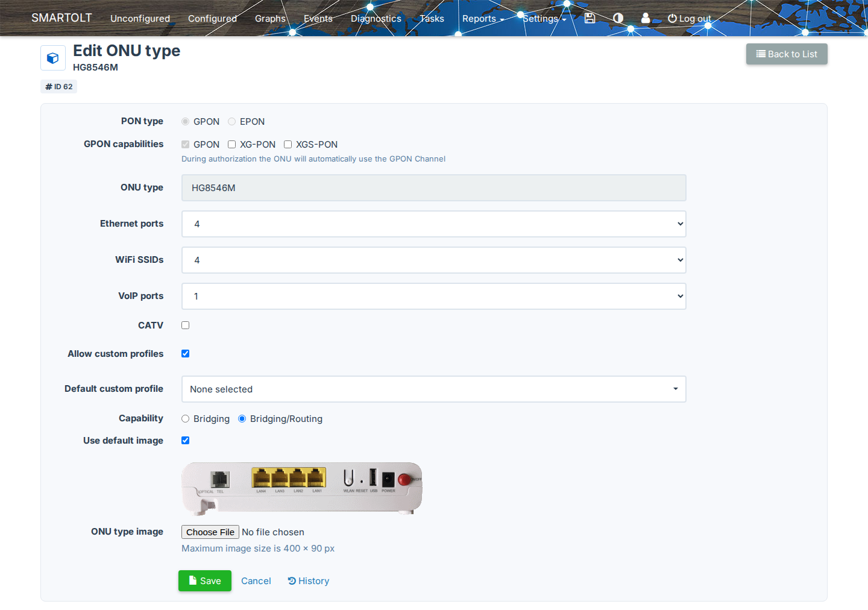The width and height of the screenshot is (868, 610).
Task: Click the HG8546M device image
Action: point(302,489)
